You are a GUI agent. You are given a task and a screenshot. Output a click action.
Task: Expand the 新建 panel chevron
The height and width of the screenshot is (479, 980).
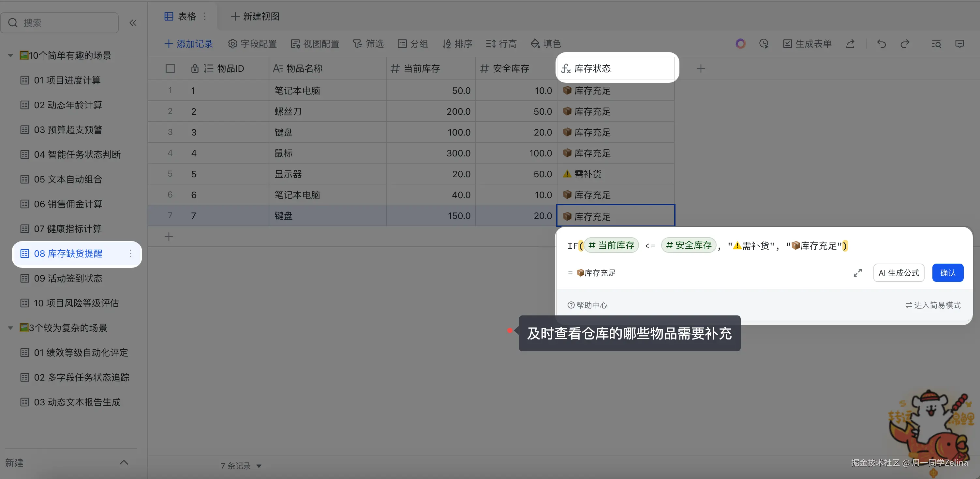point(124,463)
